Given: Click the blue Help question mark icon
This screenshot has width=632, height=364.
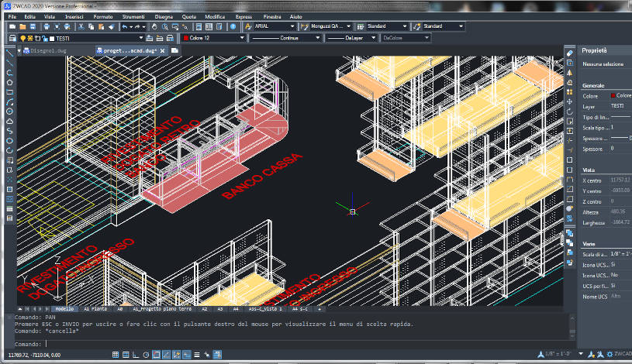Looking at the screenshot, I should (233, 26).
